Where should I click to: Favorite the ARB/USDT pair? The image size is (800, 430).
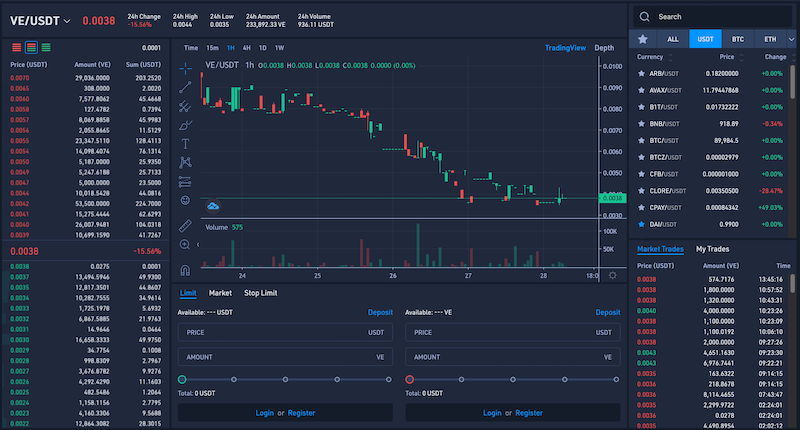click(x=641, y=73)
